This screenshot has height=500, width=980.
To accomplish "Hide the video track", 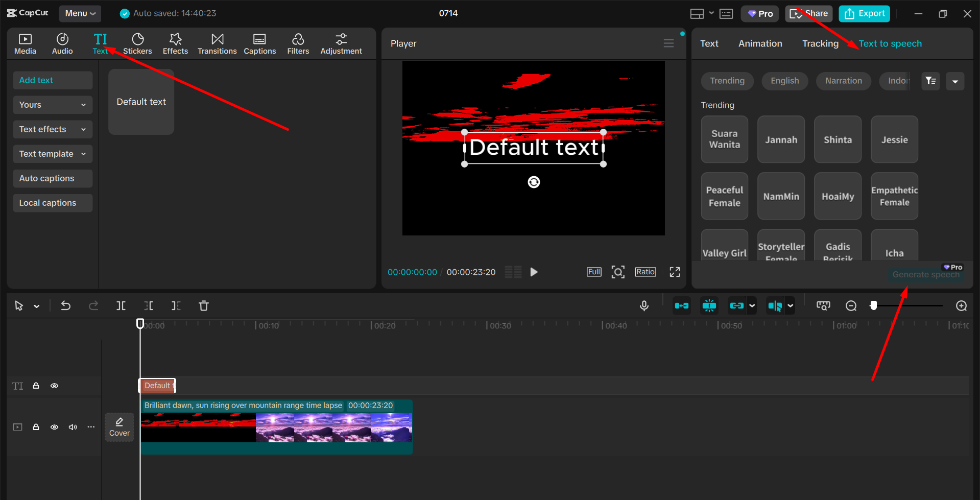I will 54,427.
